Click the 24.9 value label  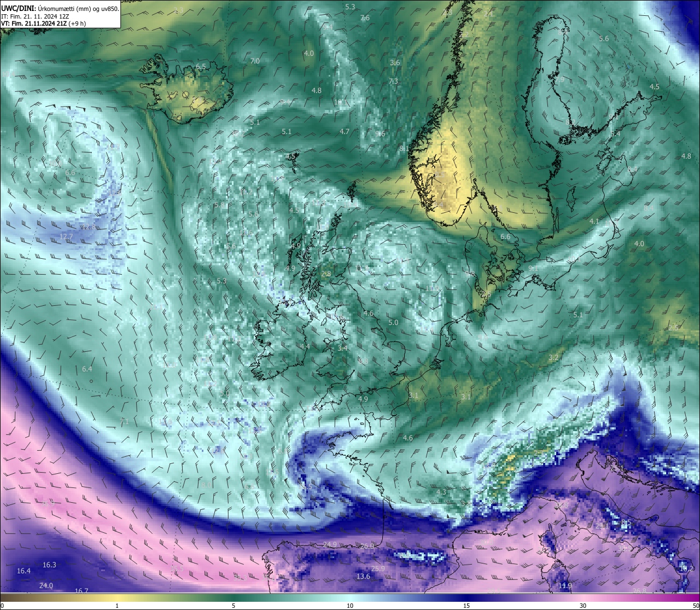pyautogui.click(x=330, y=544)
